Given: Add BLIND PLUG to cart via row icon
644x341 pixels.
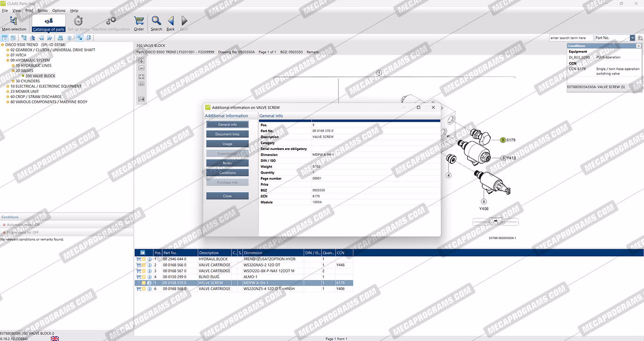Looking at the screenshot, I should click(x=139, y=277).
